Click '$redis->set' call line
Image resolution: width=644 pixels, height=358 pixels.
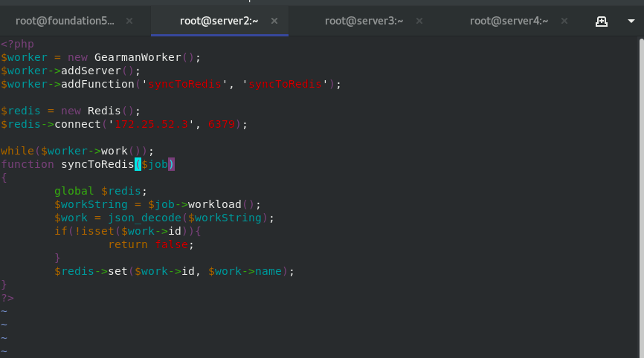tap(174, 271)
